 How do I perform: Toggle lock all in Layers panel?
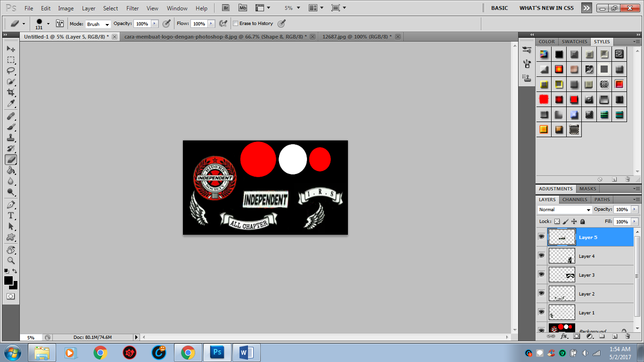(x=582, y=221)
